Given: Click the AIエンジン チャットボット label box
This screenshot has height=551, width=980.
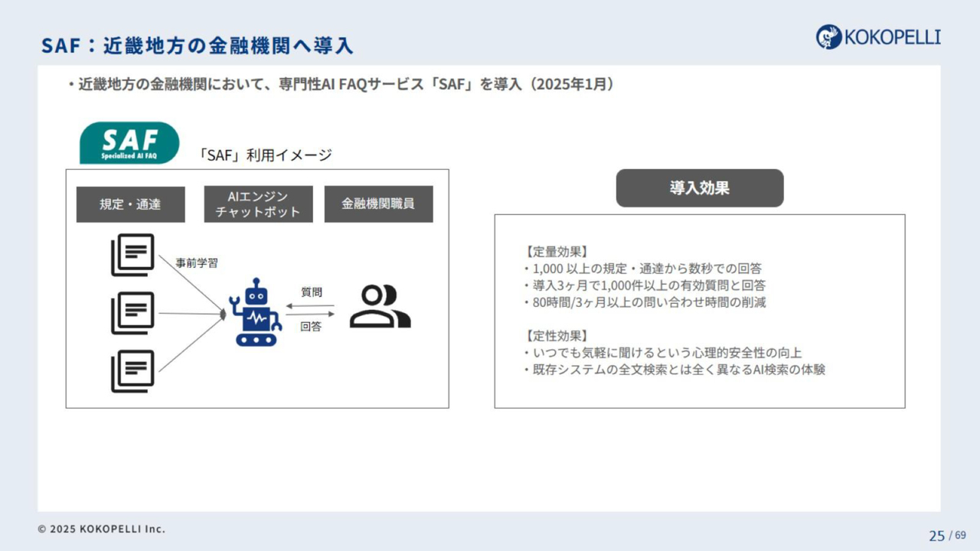Looking at the screenshot, I should tap(258, 204).
